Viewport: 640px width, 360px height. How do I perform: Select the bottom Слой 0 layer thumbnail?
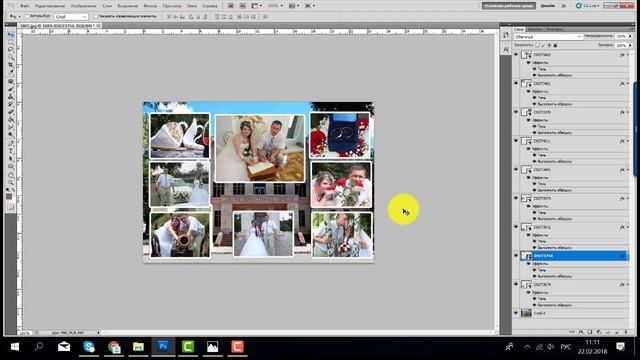526,313
